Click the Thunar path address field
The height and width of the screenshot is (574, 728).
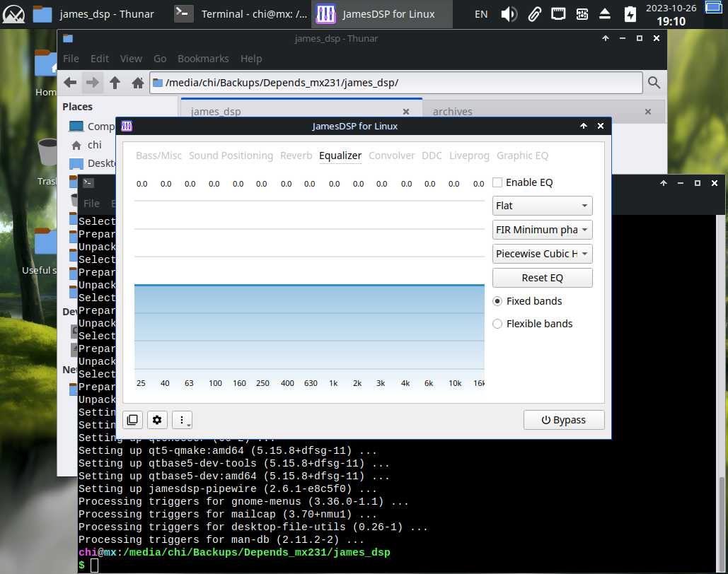click(x=396, y=83)
